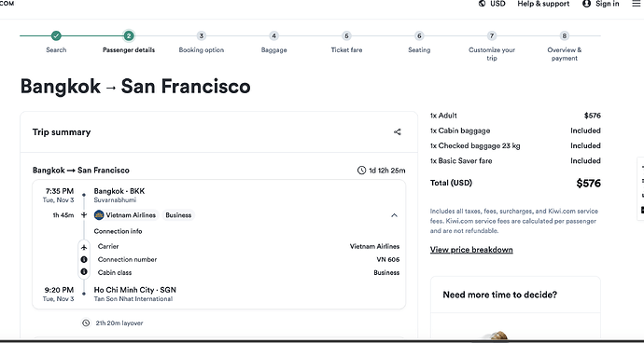
Task: Click Sign in
Action: (601, 4)
